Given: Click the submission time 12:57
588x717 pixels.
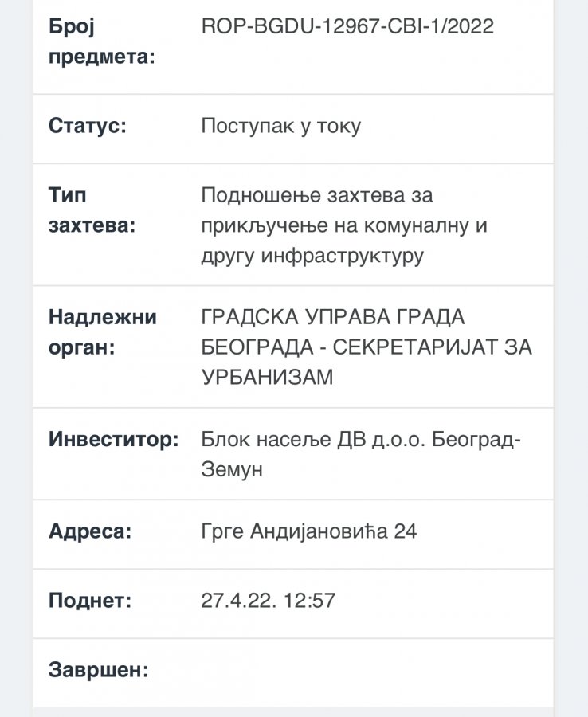Looking at the screenshot, I should (308, 600).
